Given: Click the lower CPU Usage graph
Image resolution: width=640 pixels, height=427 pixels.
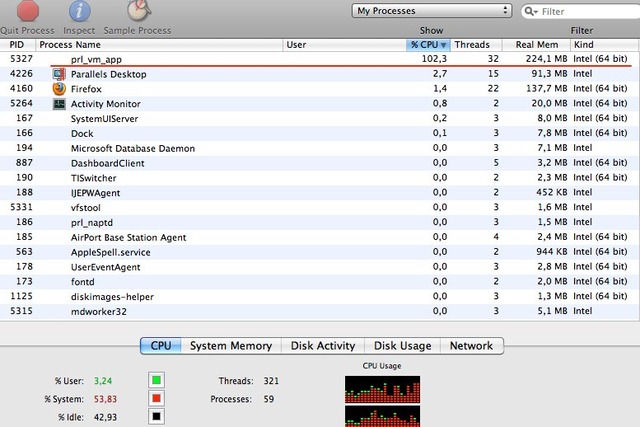Looking at the screenshot, I should (x=382, y=416).
